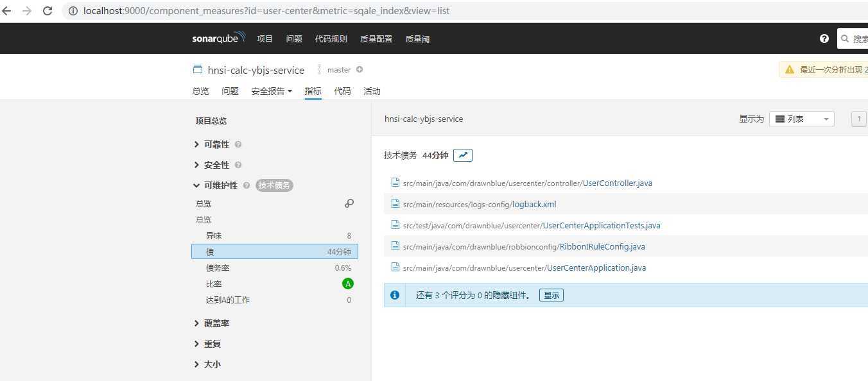Click the green A rating badge
Viewport: 868px width, 381px height.
(x=348, y=284)
